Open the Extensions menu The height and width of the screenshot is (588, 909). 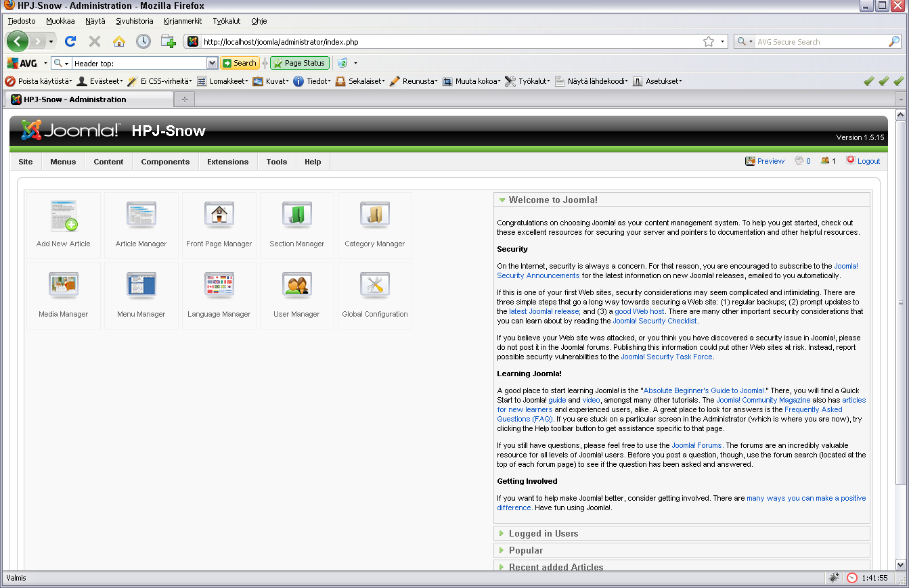point(227,162)
